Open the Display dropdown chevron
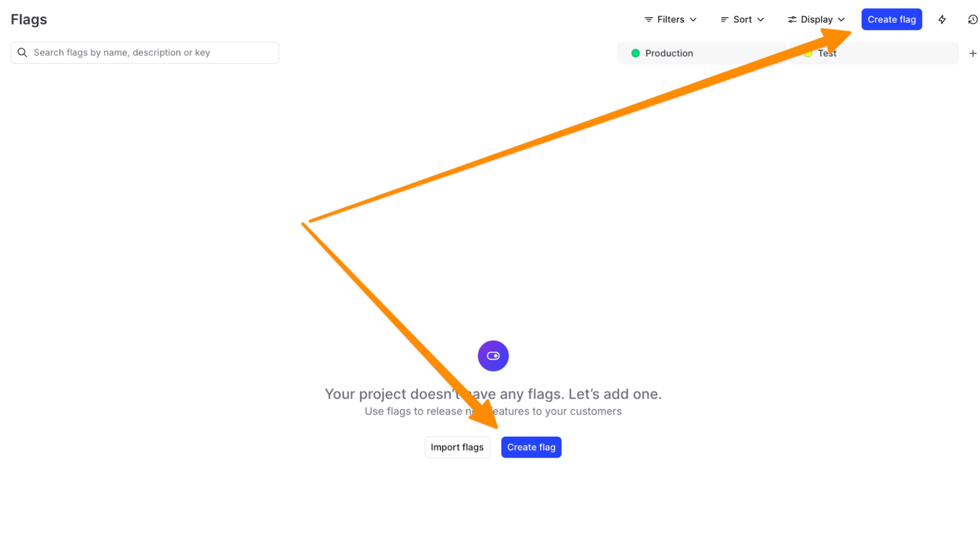Viewport: 980px width, 559px height. [x=841, y=20]
